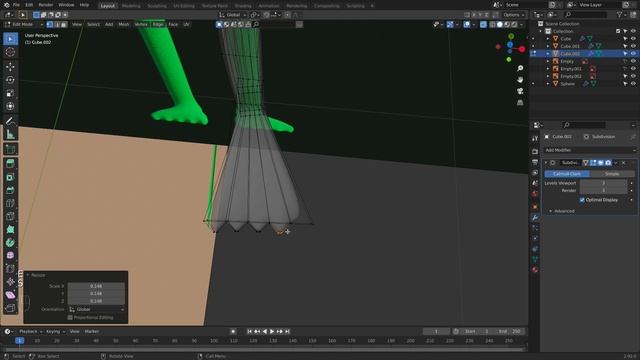Image resolution: width=640 pixels, height=360 pixels.
Task: Select the Move tool
Action: (10, 67)
